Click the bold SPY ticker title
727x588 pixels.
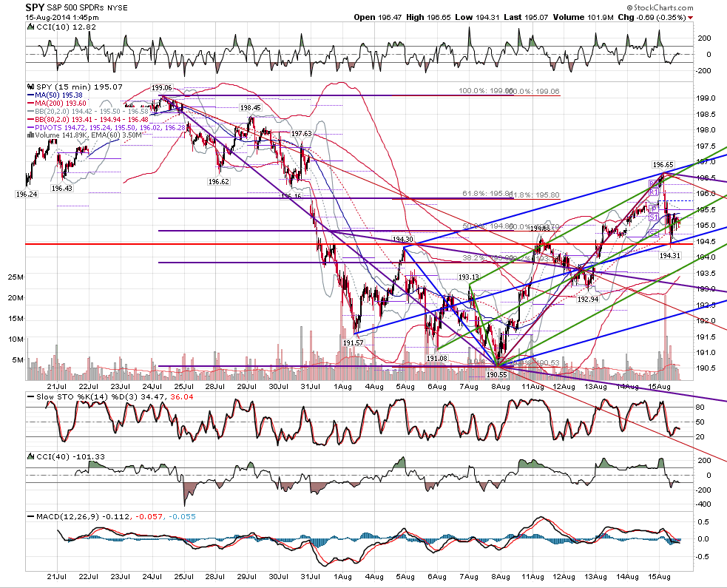tap(35, 7)
